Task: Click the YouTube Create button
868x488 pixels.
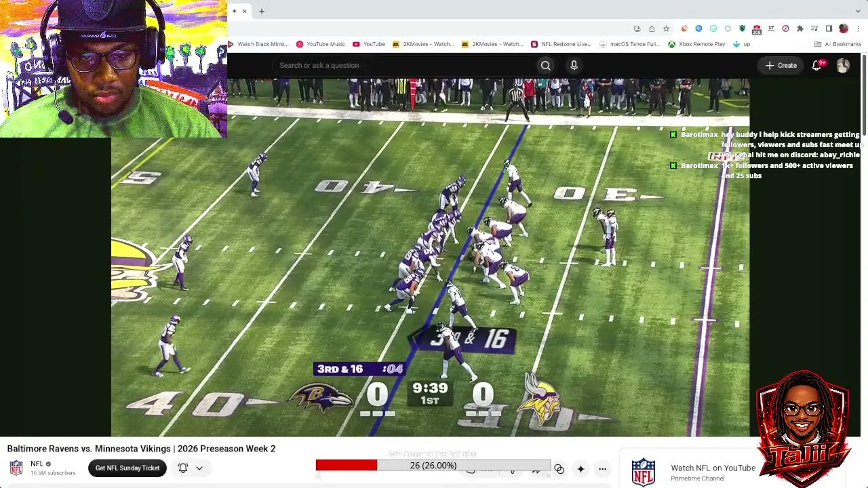Action: [x=781, y=65]
